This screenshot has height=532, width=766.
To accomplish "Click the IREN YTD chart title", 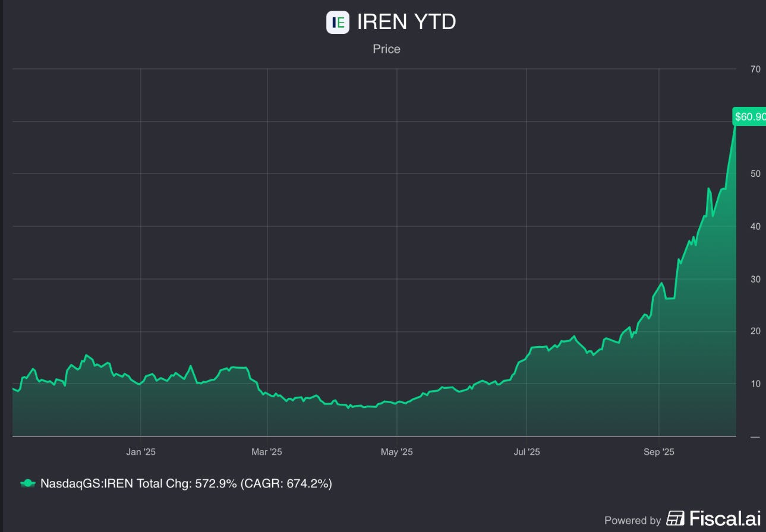I will [406, 22].
